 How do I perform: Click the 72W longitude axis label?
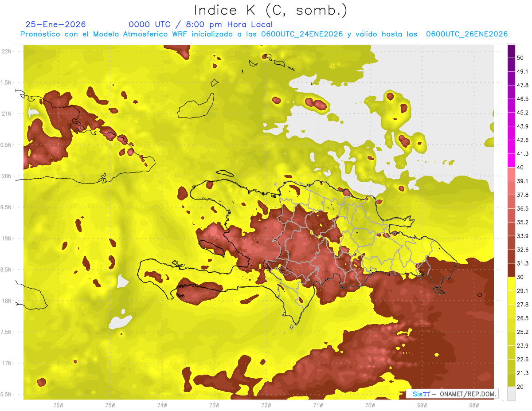point(266,405)
